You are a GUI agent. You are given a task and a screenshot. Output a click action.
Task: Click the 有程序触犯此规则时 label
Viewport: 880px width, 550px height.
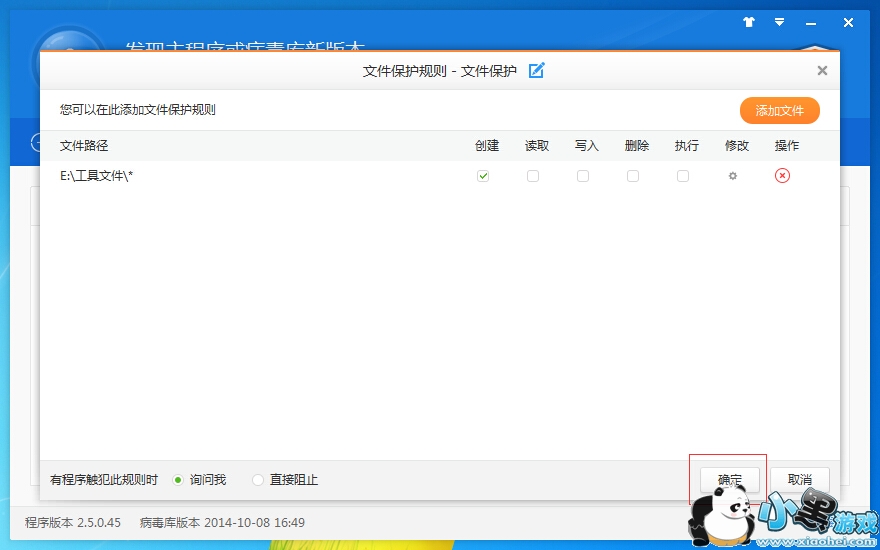(x=104, y=480)
